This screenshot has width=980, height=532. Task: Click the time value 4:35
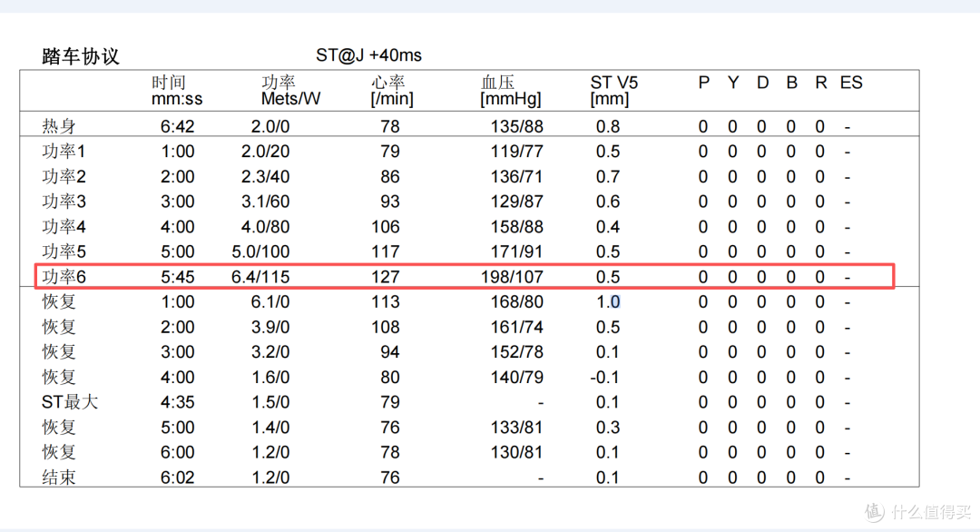pos(178,402)
